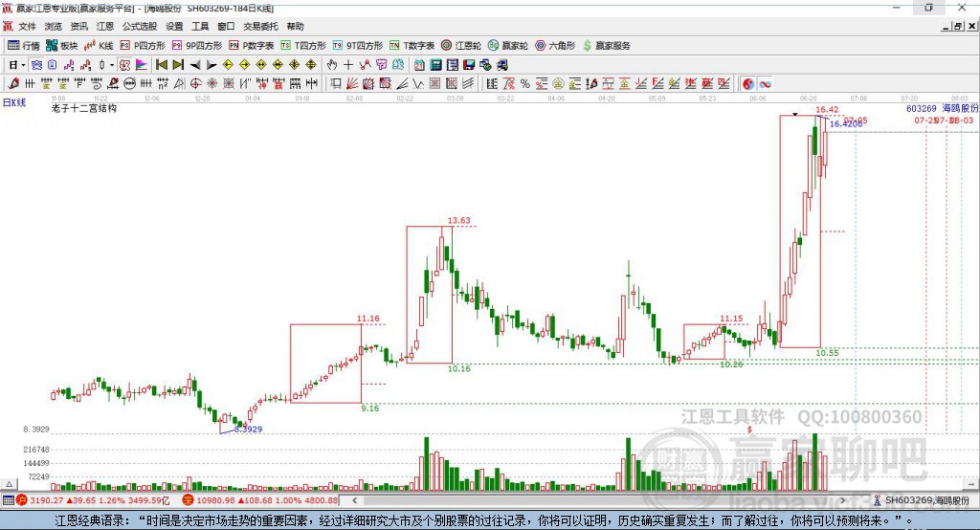
Task: Open the 文件 menu
Action: (x=27, y=26)
